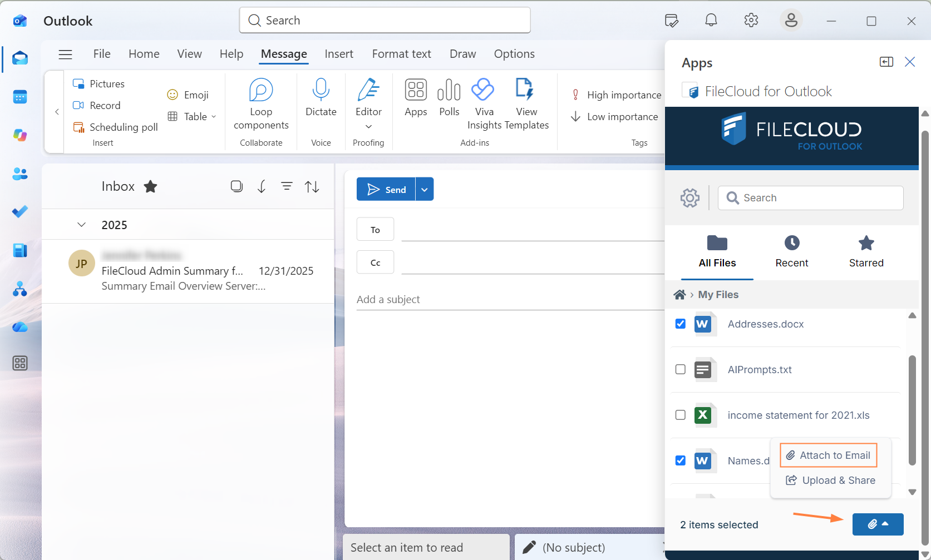The height and width of the screenshot is (560, 931).
Task: Click the Add a subject field
Action: click(x=510, y=300)
